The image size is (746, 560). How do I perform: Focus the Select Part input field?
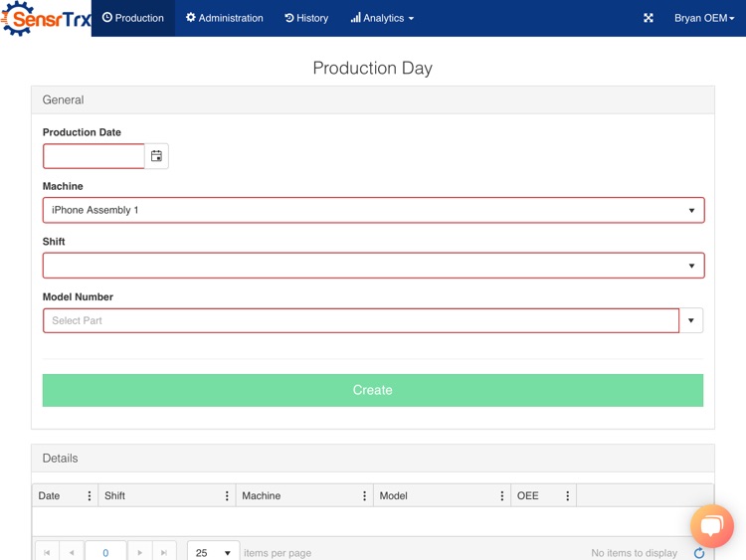tap(361, 320)
